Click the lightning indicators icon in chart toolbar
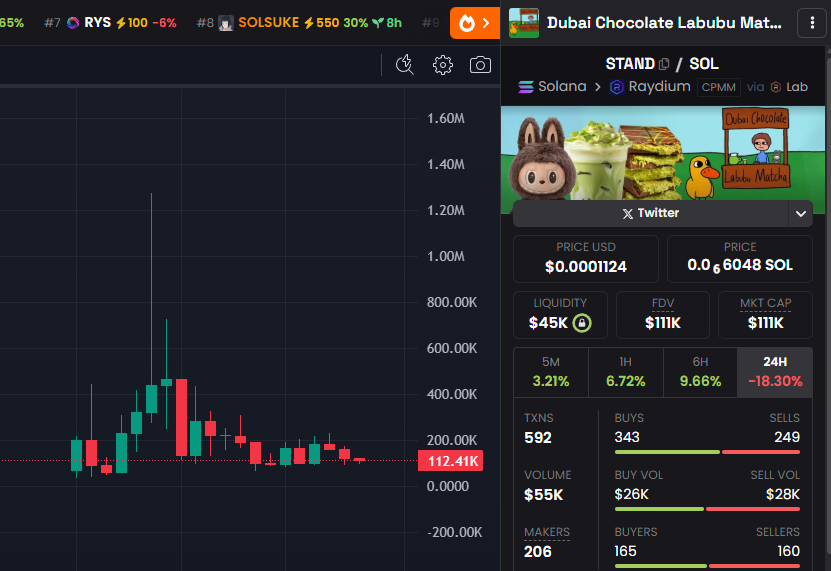The width and height of the screenshot is (831, 571). click(x=405, y=65)
